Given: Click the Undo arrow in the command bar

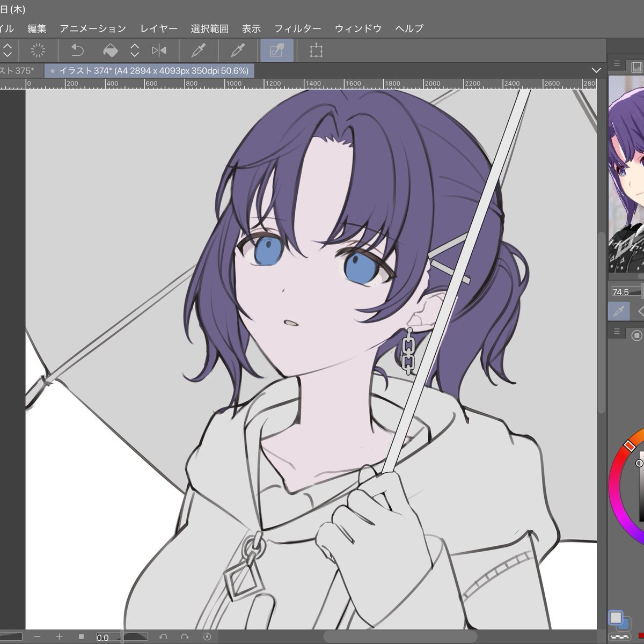Looking at the screenshot, I should (x=77, y=51).
